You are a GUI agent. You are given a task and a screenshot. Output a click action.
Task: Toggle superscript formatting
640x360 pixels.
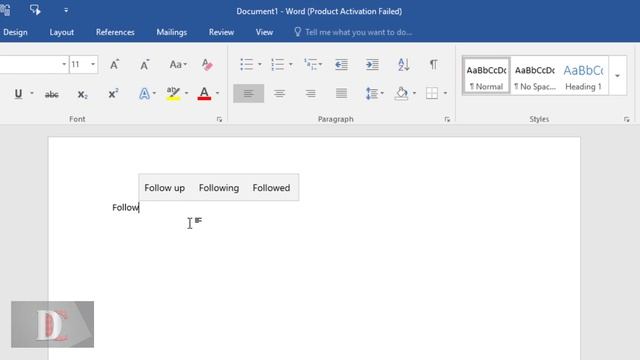click(113, 94)
